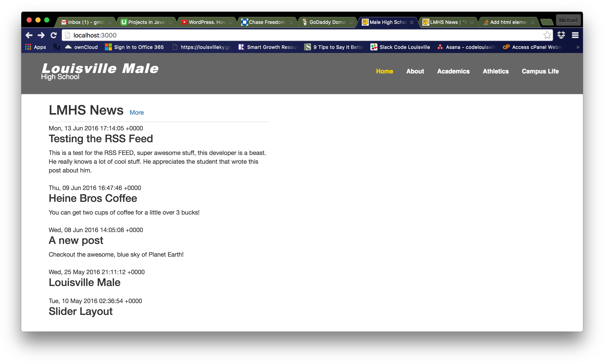
Task: Click the Louisville Male post headline
Action: (x=84, y=282)
